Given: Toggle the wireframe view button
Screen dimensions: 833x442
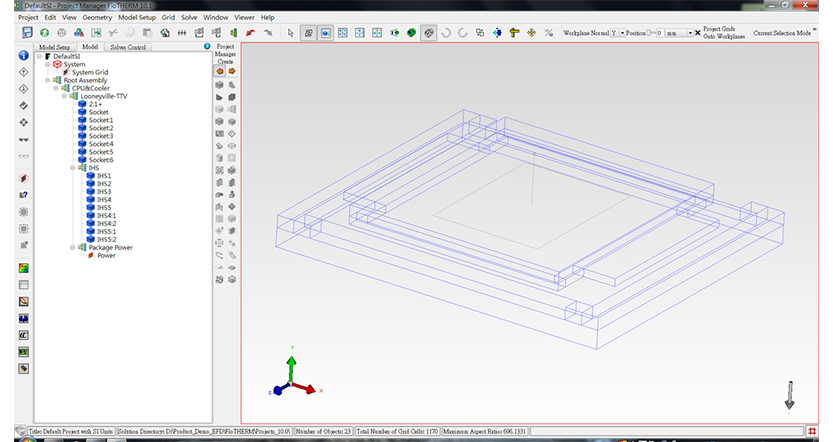Looking at the screenshot, I should pyautogui.click(x=308, y=33).
